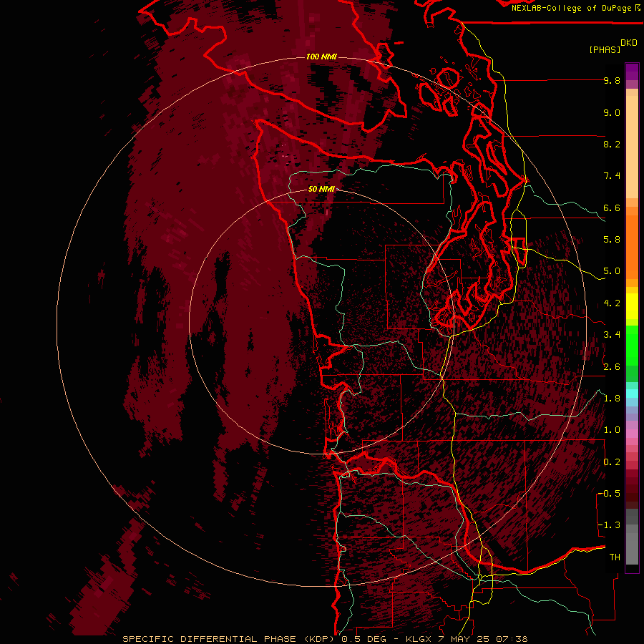Select the 2.6 scale value
Image resolution: width=644 pixels, height=644 pixels.
(612, 367)
